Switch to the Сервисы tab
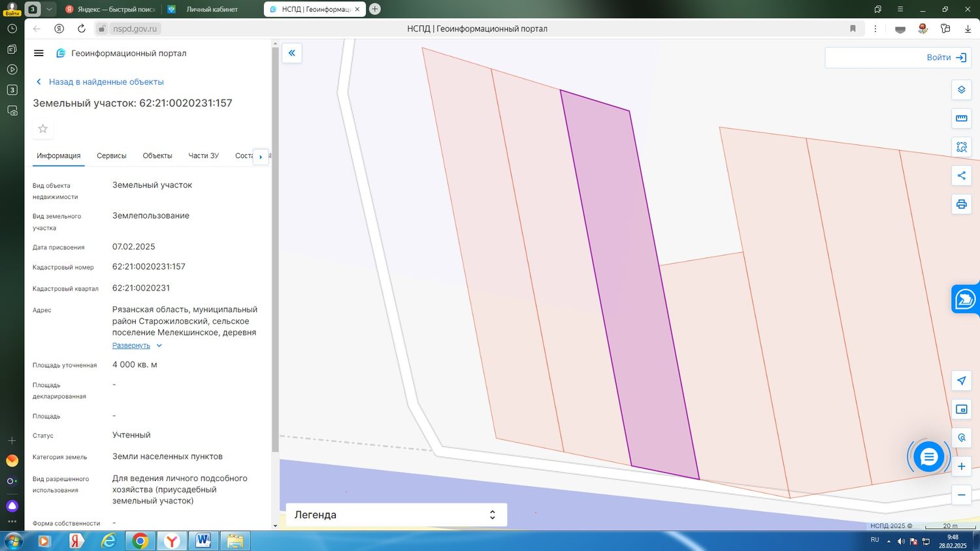This screenshot has width=980, height=551. 112,155
